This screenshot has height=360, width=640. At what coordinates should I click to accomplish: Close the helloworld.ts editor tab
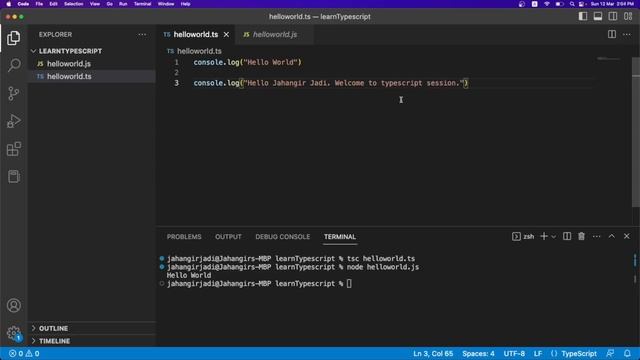226,35
